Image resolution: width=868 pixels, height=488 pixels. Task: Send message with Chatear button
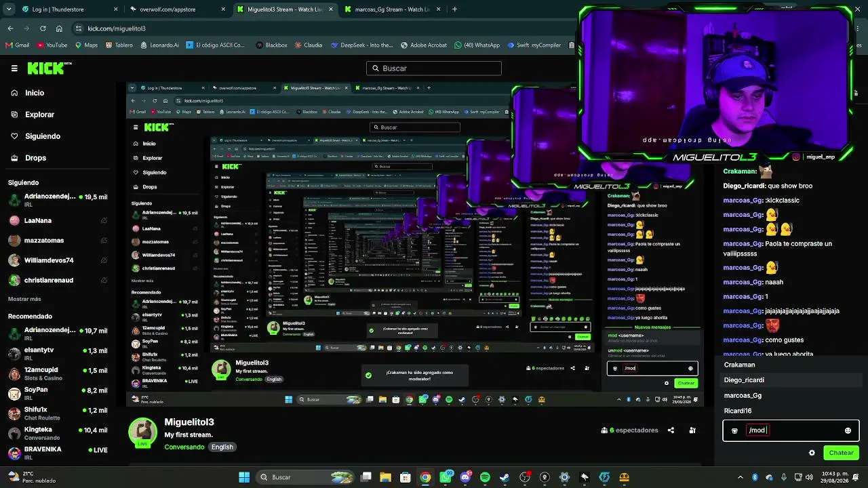coord(841,453)
